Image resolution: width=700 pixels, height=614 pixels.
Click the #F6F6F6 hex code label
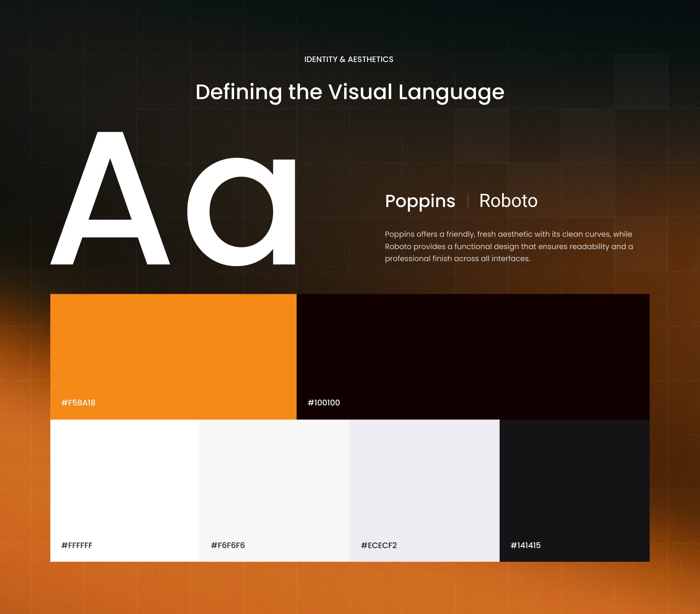(x=229, y=546)
